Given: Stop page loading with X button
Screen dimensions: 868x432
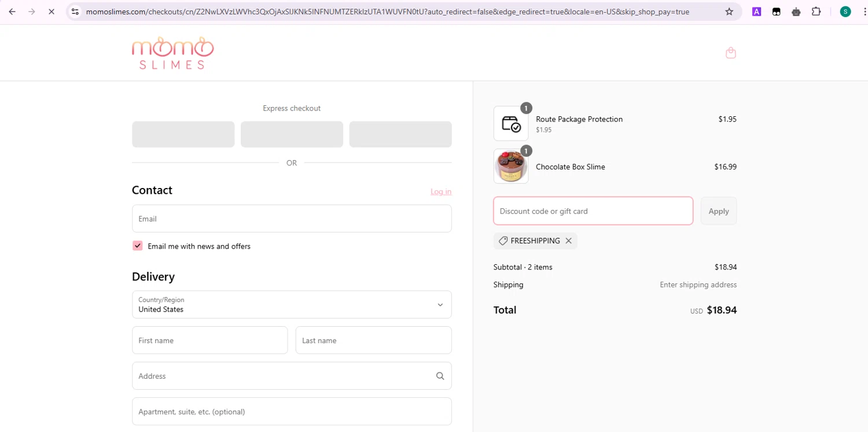Looking at the screenshot, I should coord(52,12).
